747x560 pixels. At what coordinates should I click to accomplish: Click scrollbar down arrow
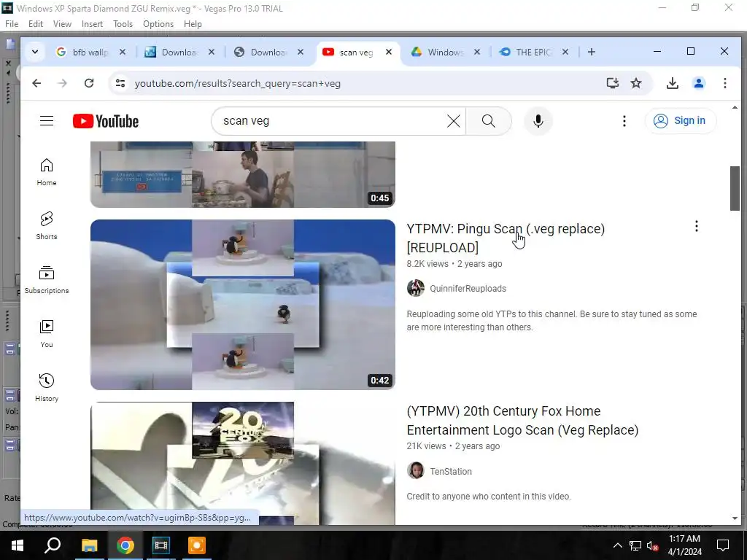pyautogui.click(x=735, y=518)
